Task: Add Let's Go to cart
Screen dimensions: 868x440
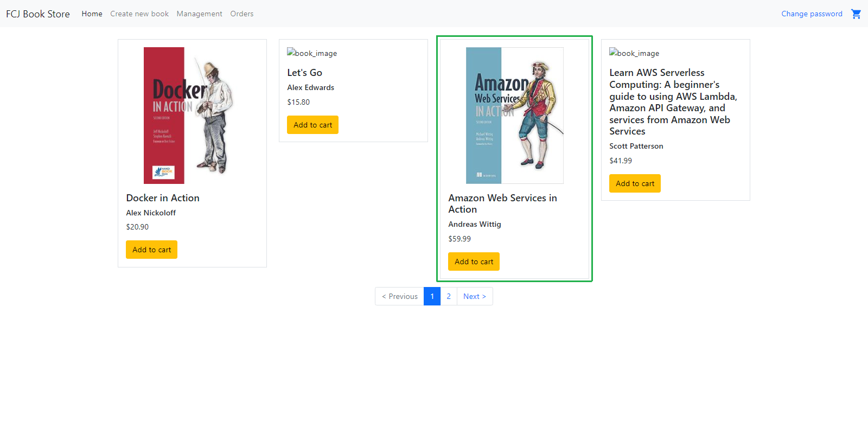Action: (x=312, y=125)
